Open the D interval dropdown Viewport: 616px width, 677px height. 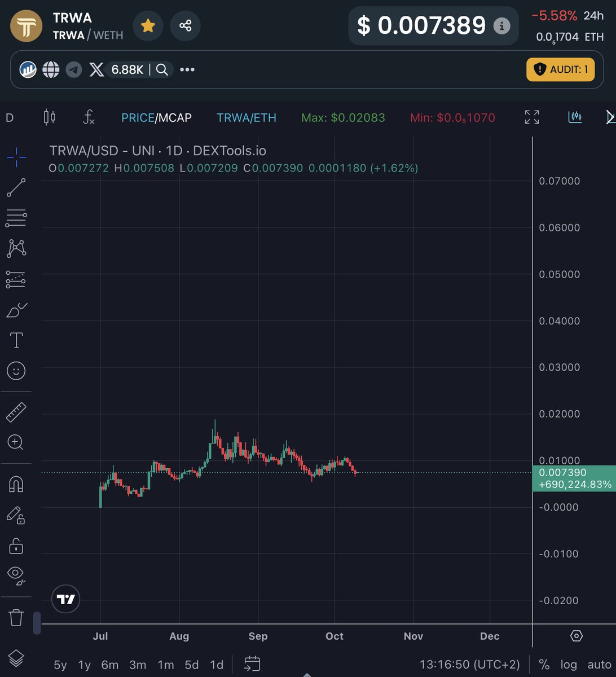point(8,117)
